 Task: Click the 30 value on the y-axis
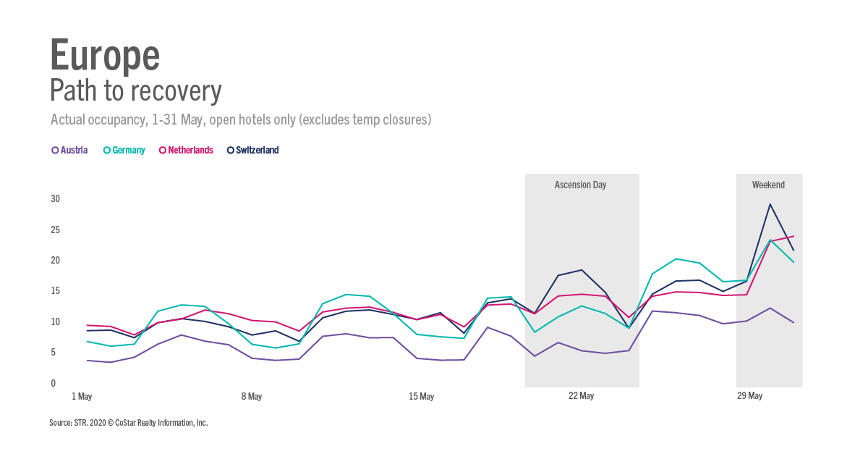[x=55, y=199]
